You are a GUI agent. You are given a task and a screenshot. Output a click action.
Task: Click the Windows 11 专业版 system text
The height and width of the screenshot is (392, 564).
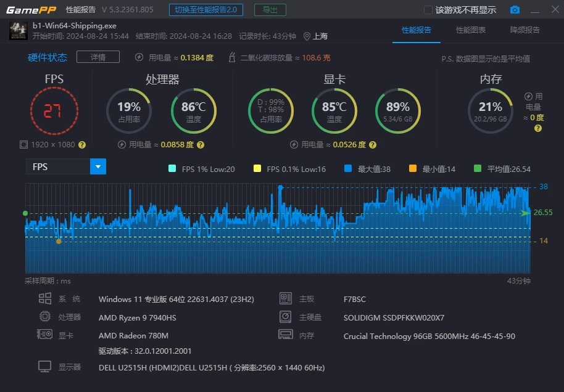tap(176, 300)
